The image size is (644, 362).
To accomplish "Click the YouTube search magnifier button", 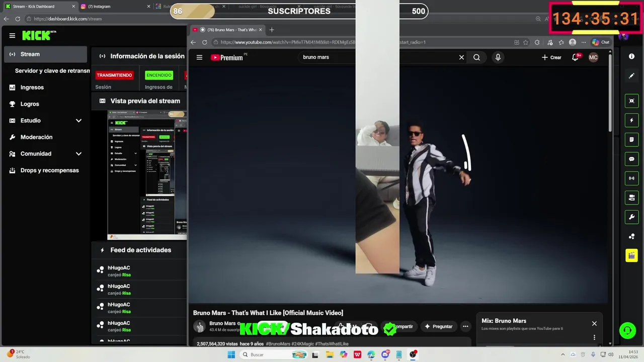I will 476,57.
